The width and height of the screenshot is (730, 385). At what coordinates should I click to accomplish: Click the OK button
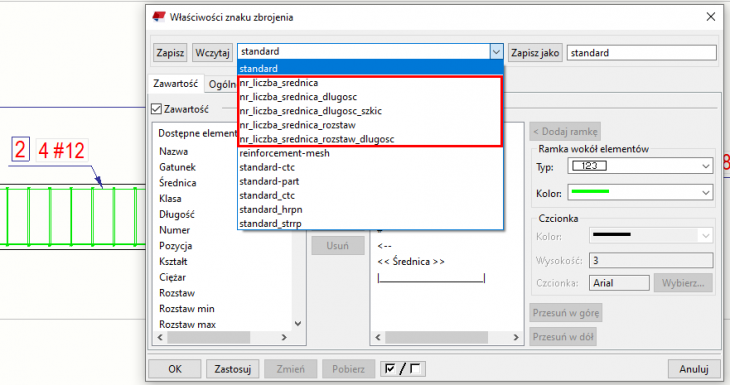click(x=175, y=369)
